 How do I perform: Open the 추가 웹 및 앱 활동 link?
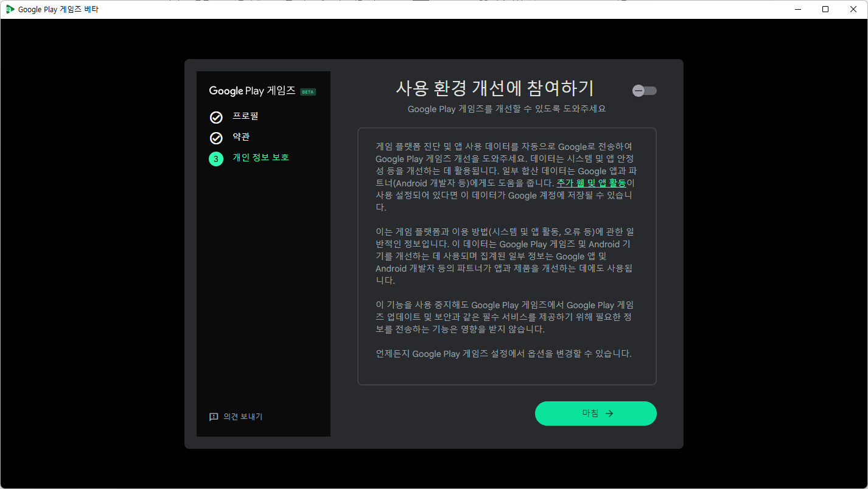click(591, 183)
